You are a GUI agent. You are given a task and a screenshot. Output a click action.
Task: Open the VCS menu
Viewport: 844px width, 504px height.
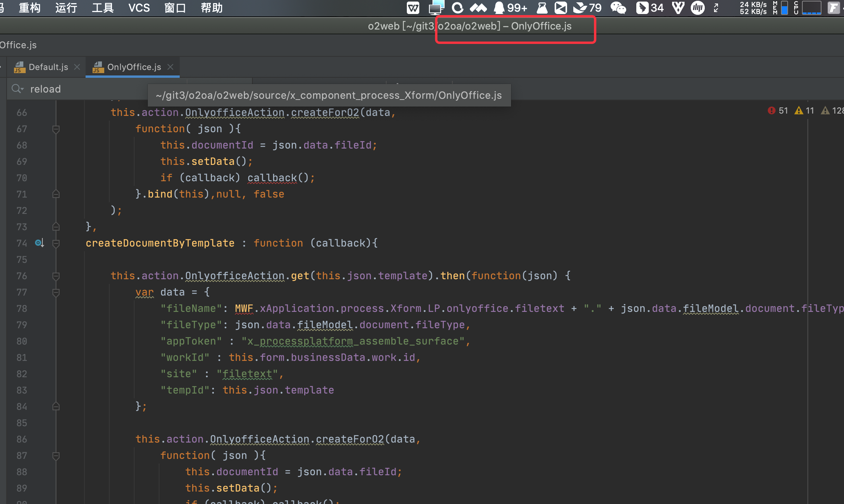point(139,8)
